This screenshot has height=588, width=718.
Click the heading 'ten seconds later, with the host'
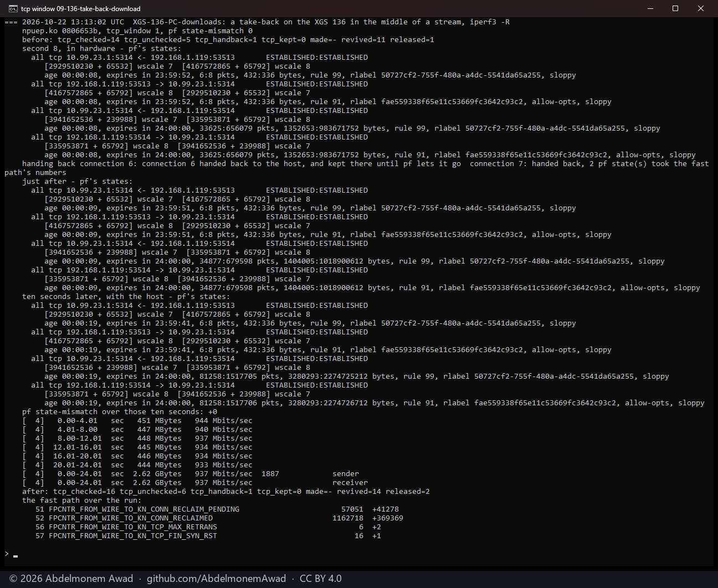93,297
